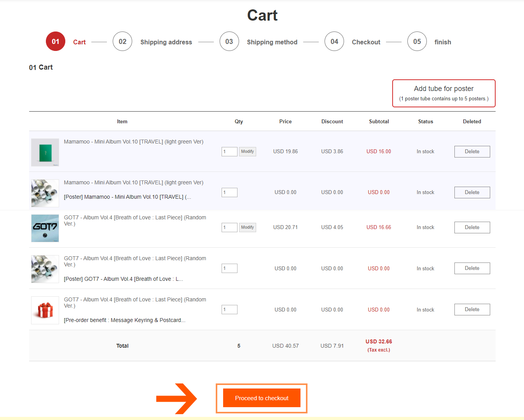Viewport: 524px width, 420px height.
Task: Open [Poster] GOT7 Album Vol.4 link
Action: tap(124, 279)
